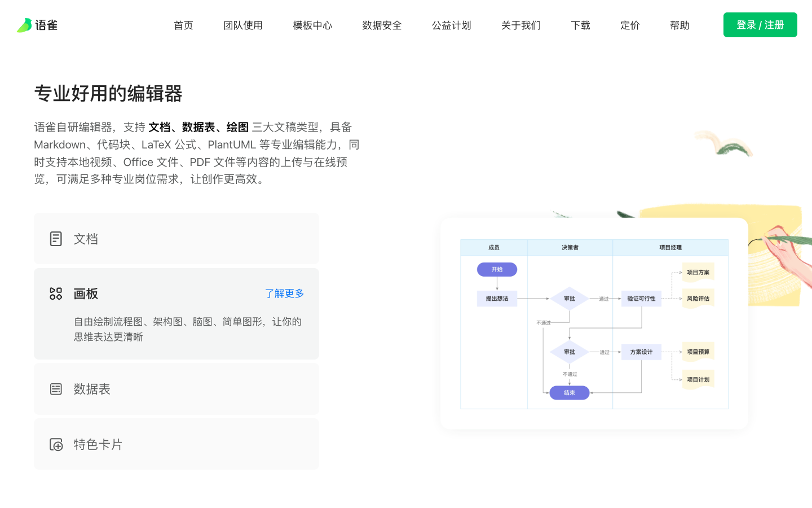Expand the 文档 feature panel
This screenshot has height=508, width=812.
(176, 239)
